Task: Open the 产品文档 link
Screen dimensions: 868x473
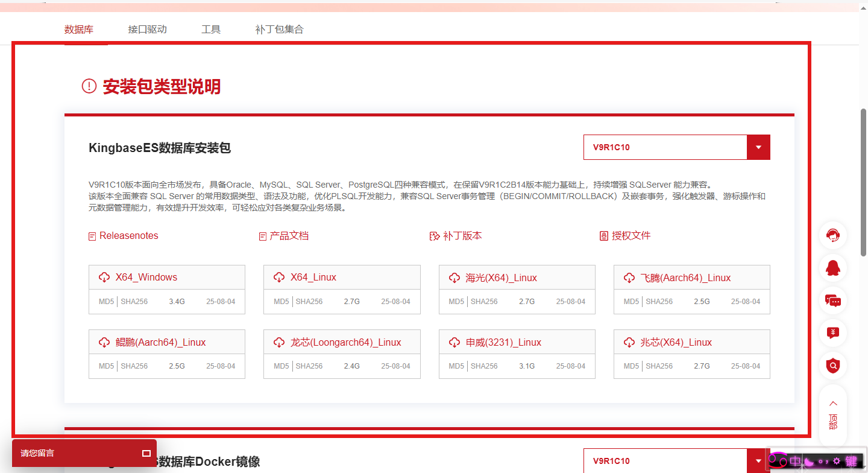Action: coord(289,236)
